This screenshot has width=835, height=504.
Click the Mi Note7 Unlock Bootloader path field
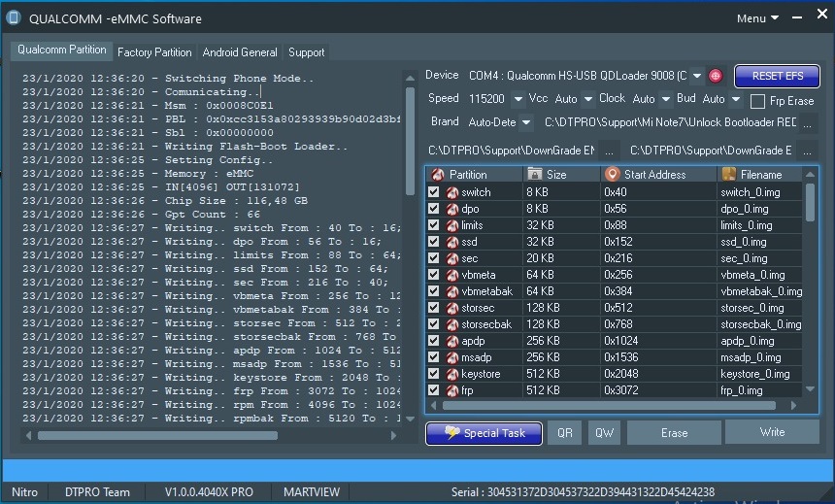[670, 122]
